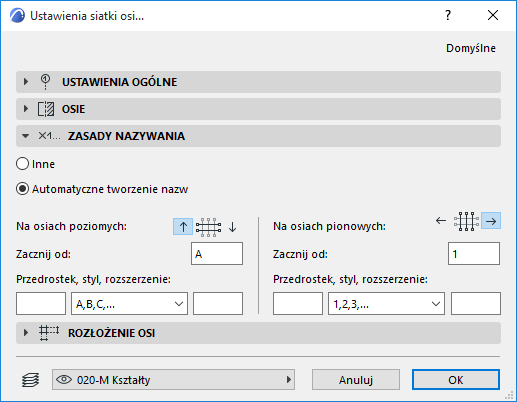Click the Anuluj button
The image size is (517, 402).
pyautogui.click(x=356, y=380)
